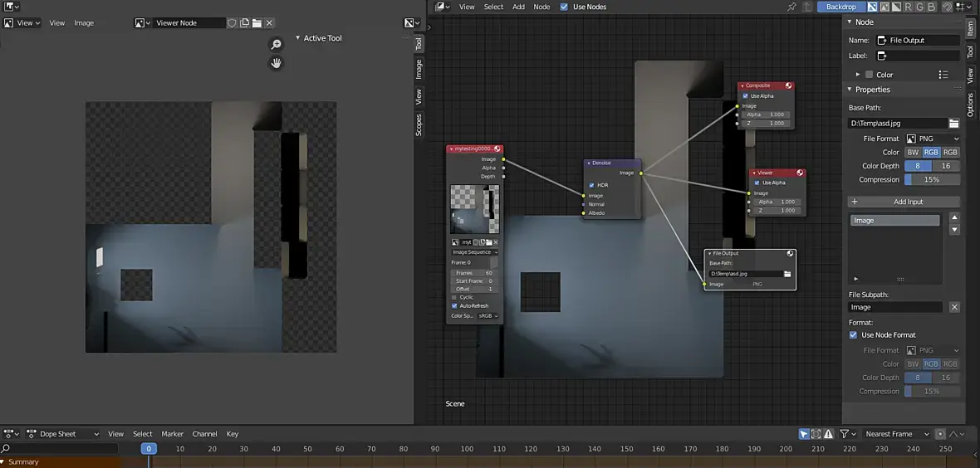Viewport: 980px width, 468px height.
Task: Open image folder icon beside Viewer Node
Action: coord(257,23)
